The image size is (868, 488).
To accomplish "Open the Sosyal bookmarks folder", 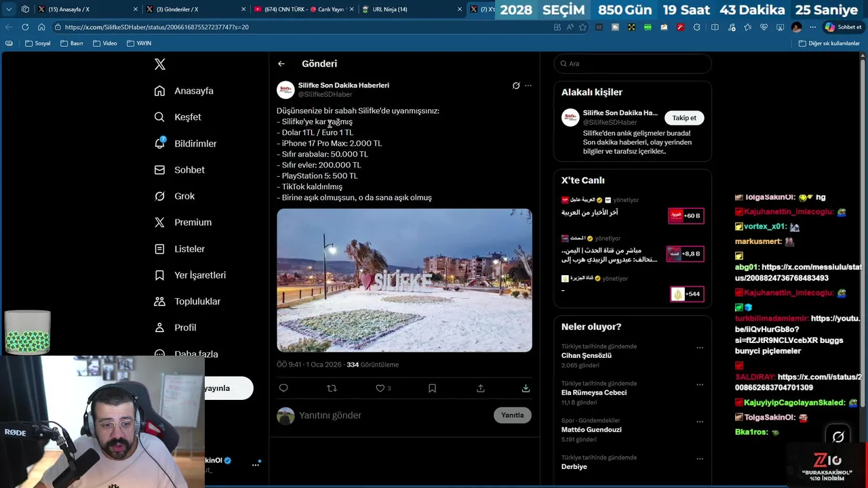I will click(38, 43).
